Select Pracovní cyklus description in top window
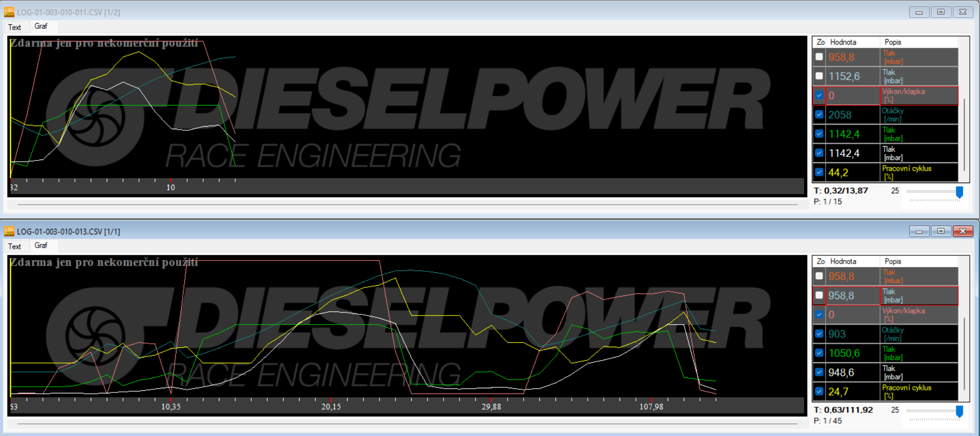This screenshot has height=436, width=980. [x=919, y=172]
